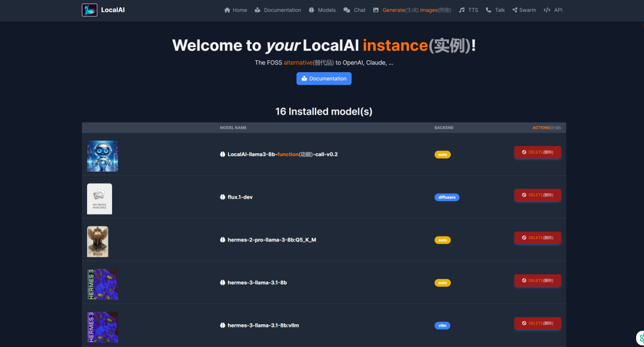Open the Talk phone icon
Viewport: 644px width, 347px height.
(488, 10)
